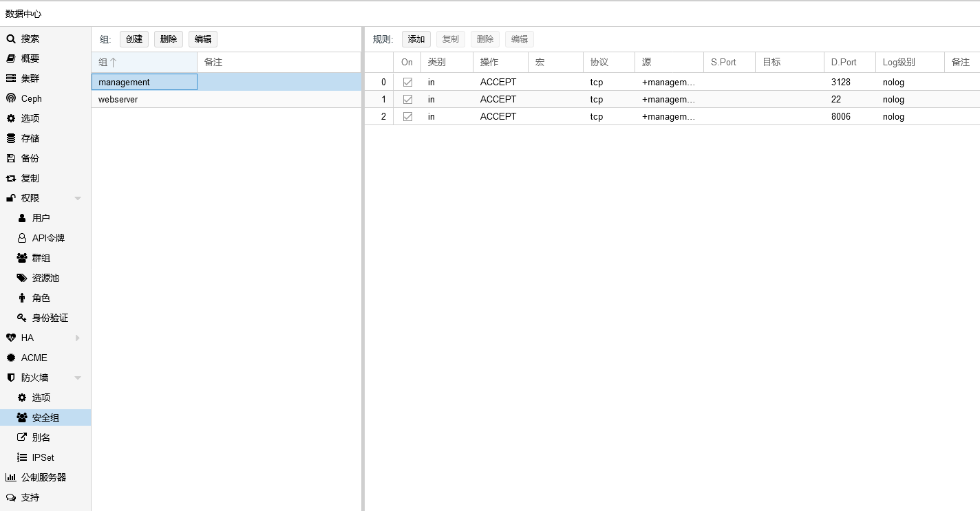Sort rules by the 类别 column header

447,62
